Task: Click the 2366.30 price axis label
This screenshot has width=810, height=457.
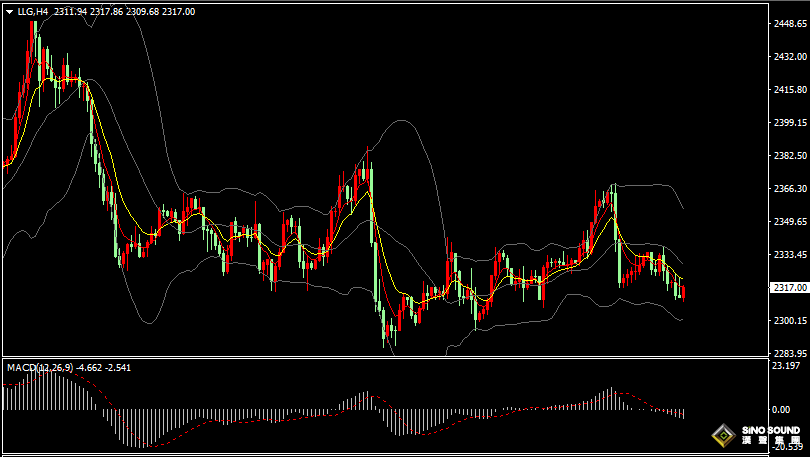Action: click(790, 189)
